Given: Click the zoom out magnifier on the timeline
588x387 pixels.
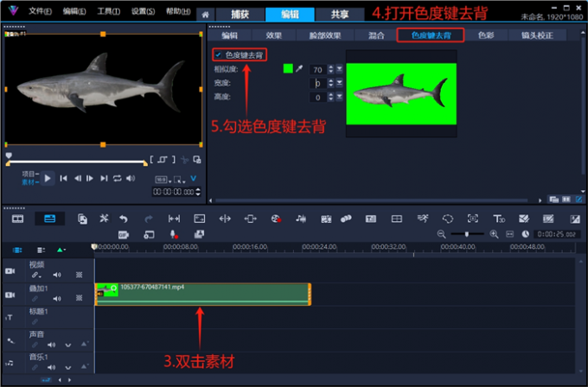Looking at the screenshot, I should coord(442,234).
